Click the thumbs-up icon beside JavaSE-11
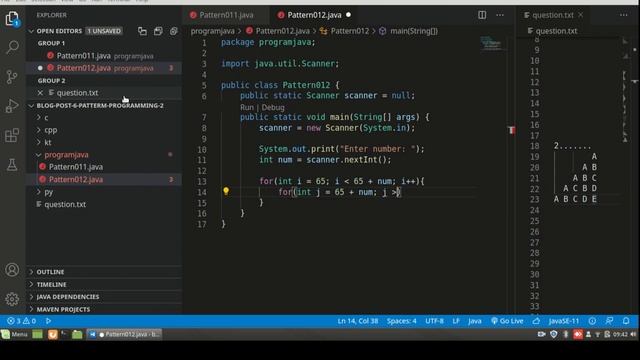Screen dimensions: 640x360 pos(536,321)
